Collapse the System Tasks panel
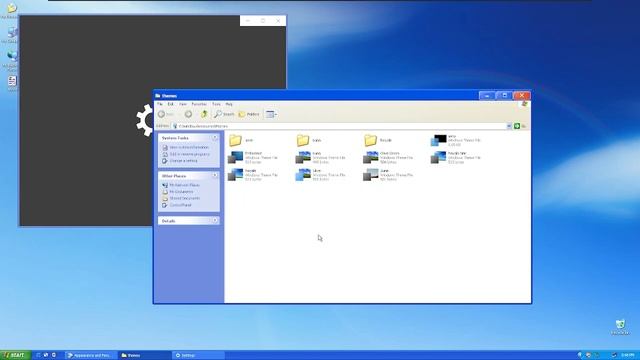The height and width of the screenshot is (360, 640). (x=215, y=138)
